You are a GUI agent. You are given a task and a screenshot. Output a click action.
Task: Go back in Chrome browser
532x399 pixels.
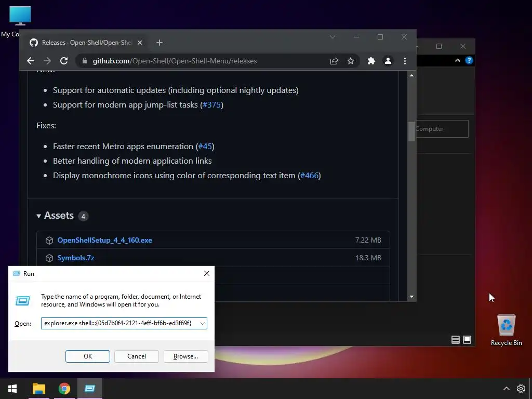[31, 61]
